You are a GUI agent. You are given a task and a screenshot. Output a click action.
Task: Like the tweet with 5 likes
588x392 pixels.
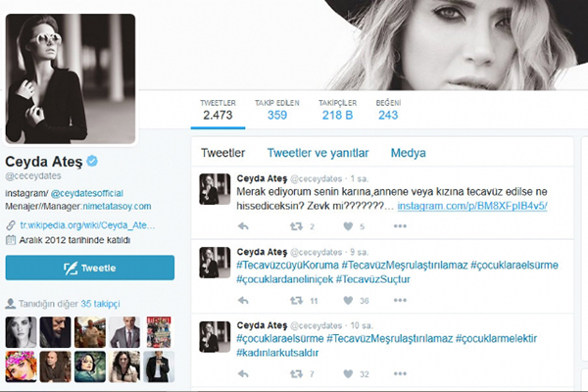click(x=348, y=226)
